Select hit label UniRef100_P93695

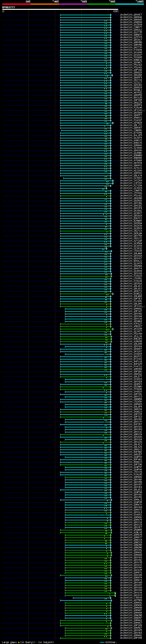click(x=131, y=58)
